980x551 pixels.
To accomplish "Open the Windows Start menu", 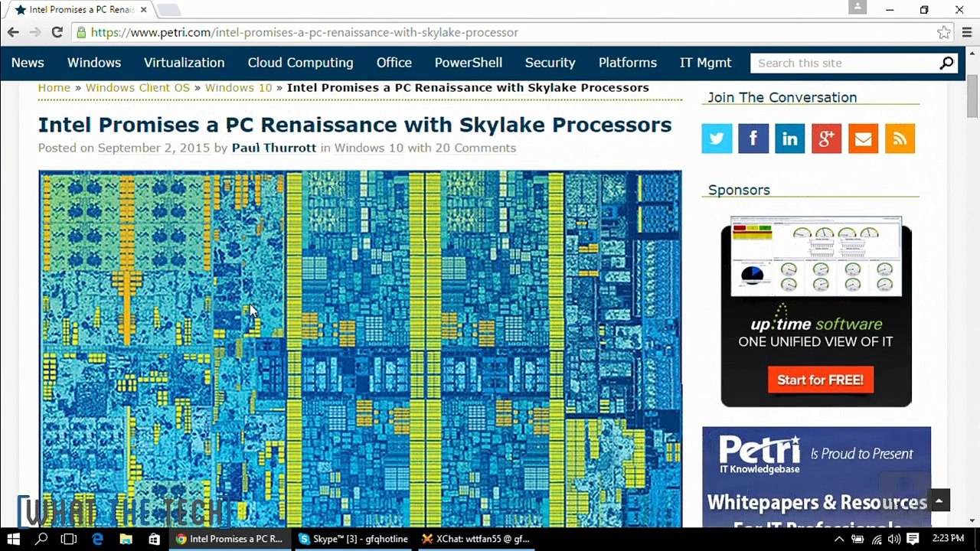I will [14, 539].
